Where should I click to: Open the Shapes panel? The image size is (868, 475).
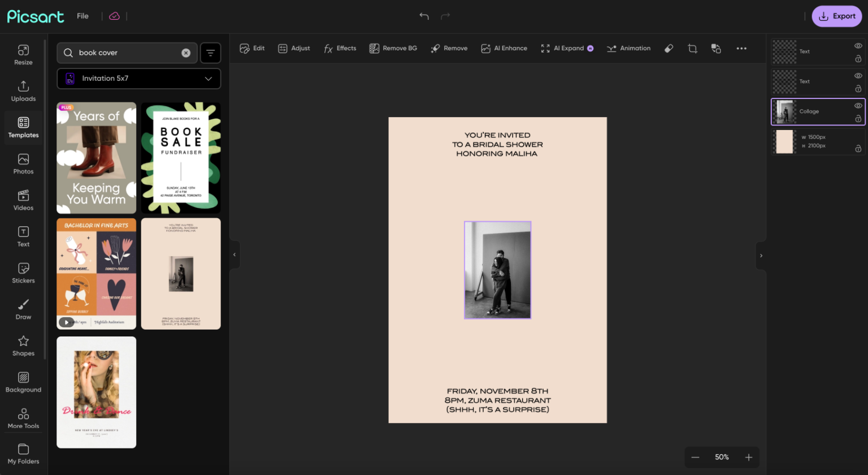click(23, 346)
